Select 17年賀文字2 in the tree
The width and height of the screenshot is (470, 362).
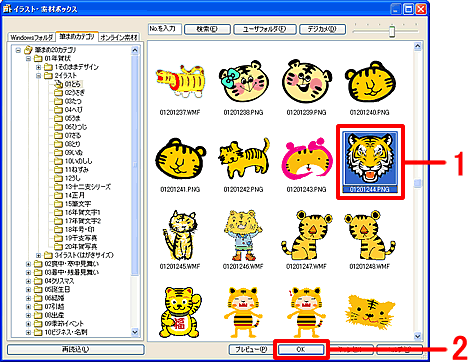83,221
